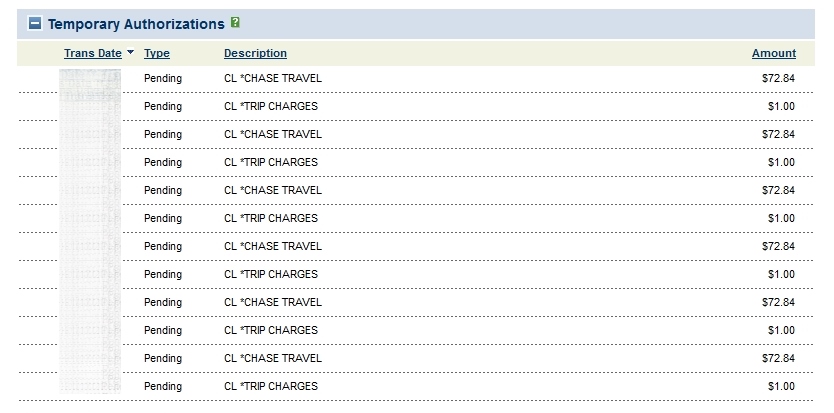Select the first CL *TRIP CHARGES description
The image size is (834, 413).
point(270,106)
